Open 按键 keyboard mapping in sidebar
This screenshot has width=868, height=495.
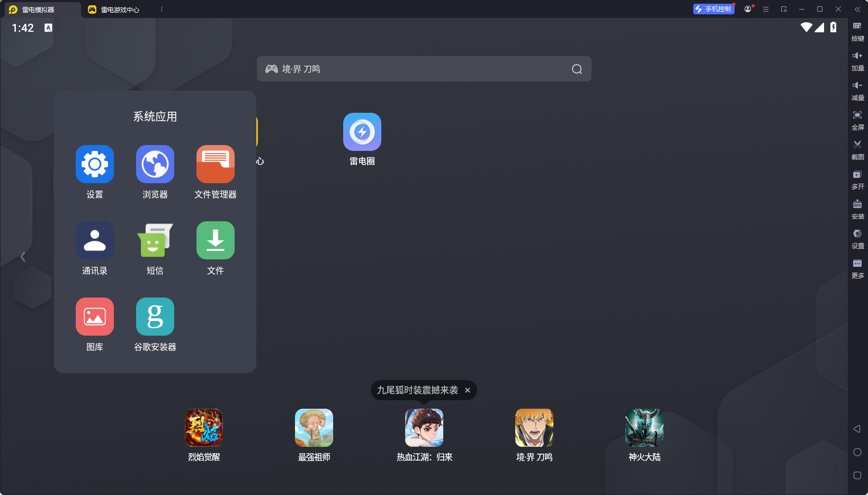coord(857,31)
